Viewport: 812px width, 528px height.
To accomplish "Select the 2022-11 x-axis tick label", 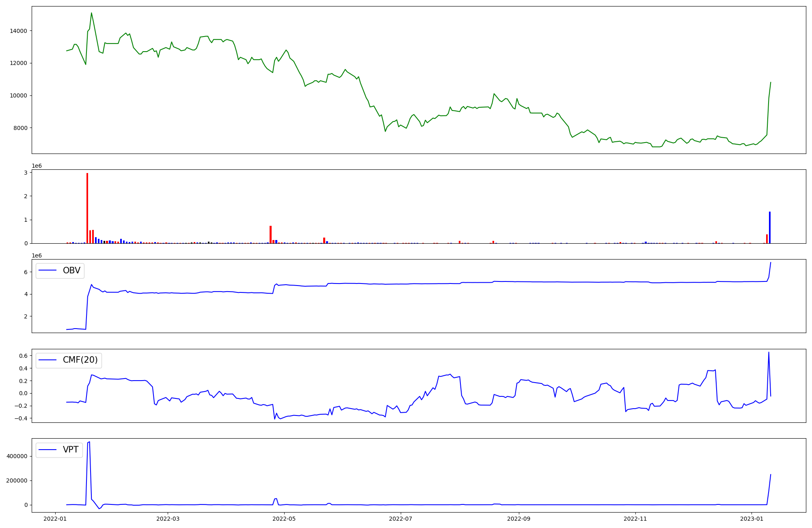I will tap(635, 519).
